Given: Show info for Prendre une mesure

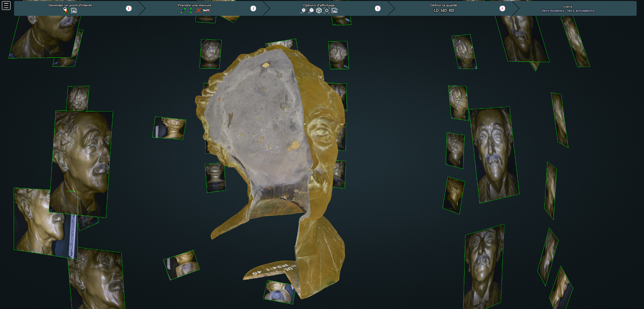Looking at the screenshot, I should 253,8.
